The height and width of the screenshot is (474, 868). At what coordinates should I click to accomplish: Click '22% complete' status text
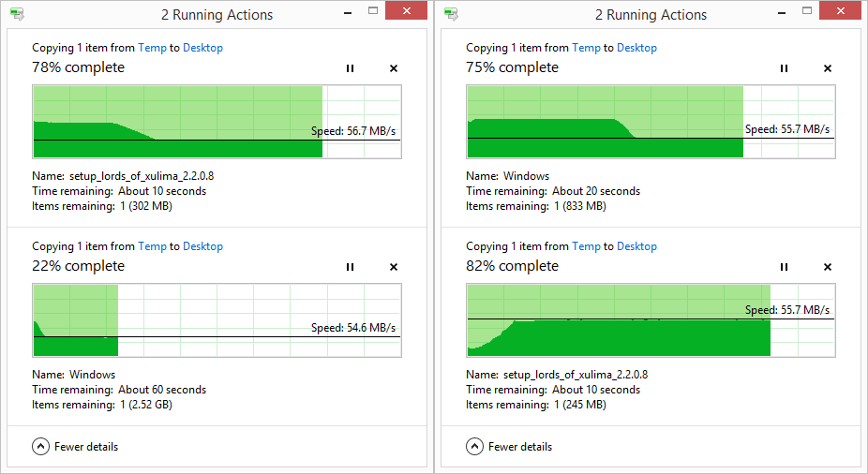click(x=78, y=266)
